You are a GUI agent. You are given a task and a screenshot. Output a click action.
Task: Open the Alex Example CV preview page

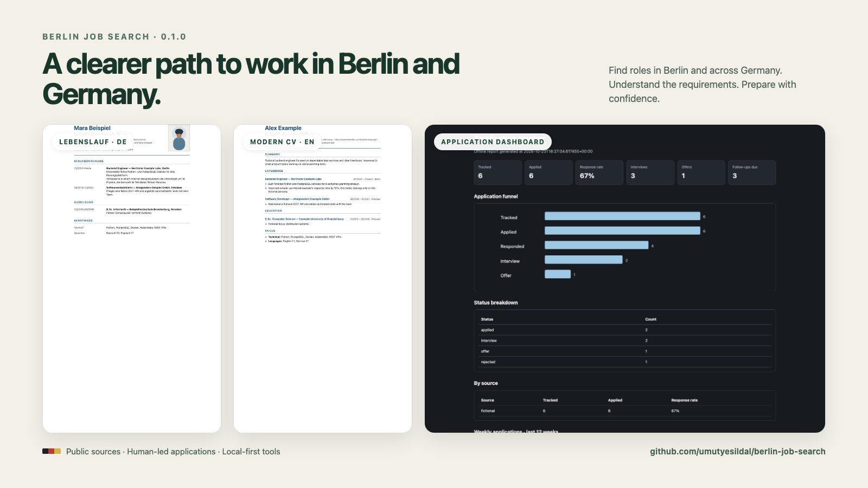[323, 279]
